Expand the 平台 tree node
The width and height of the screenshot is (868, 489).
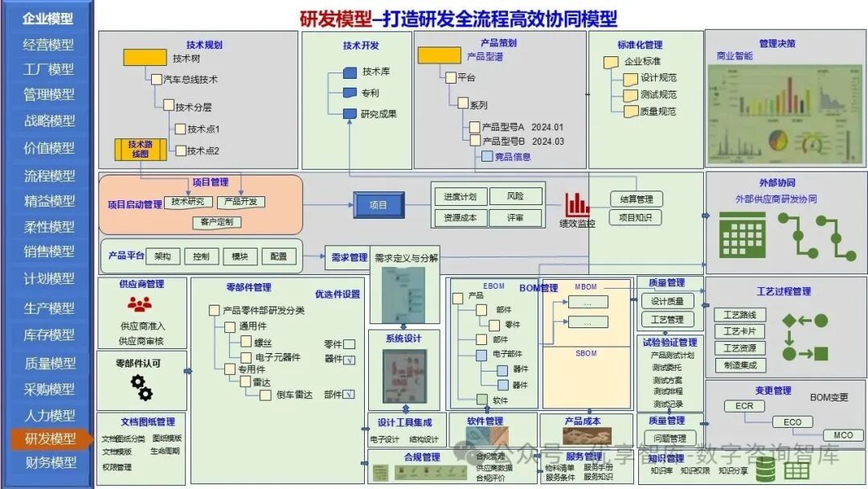(x=451, y=77)
